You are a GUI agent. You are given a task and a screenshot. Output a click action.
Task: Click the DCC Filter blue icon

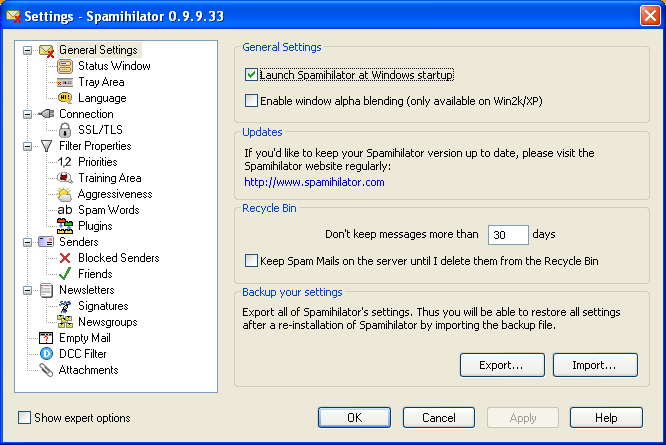coord(46,354)
